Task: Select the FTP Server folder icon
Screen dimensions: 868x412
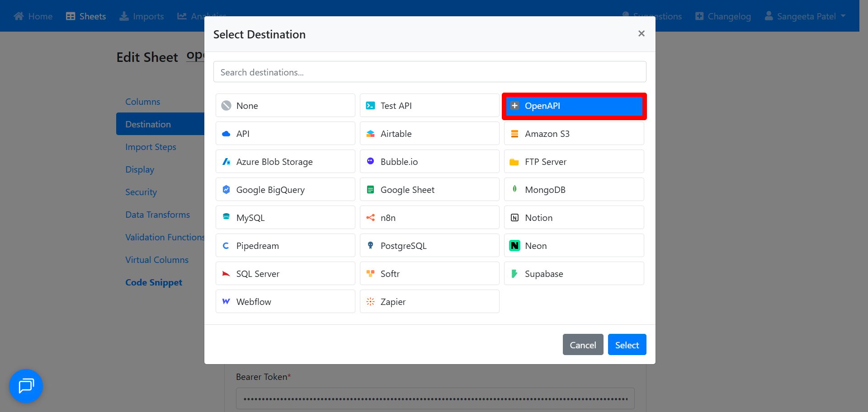Action: point(514,161)
